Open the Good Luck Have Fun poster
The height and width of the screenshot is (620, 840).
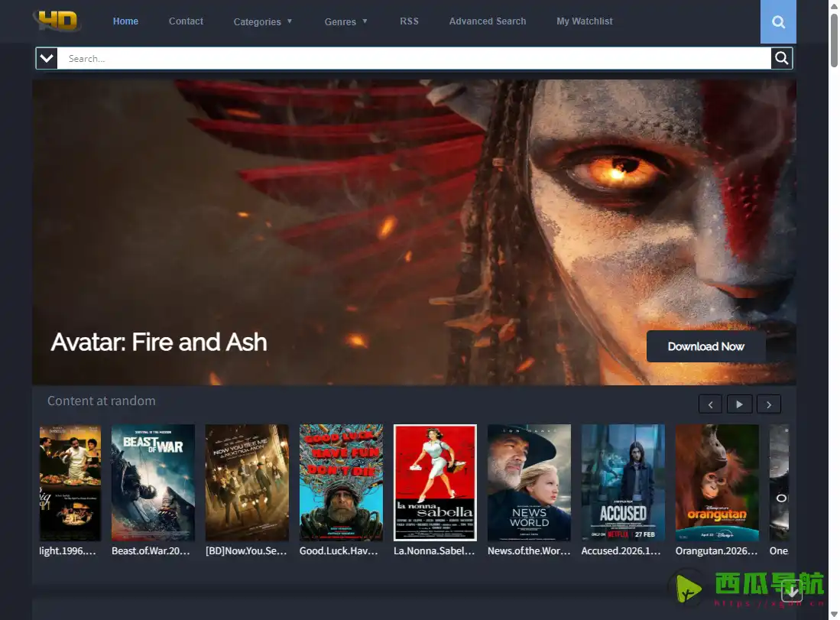coord(341,482)
